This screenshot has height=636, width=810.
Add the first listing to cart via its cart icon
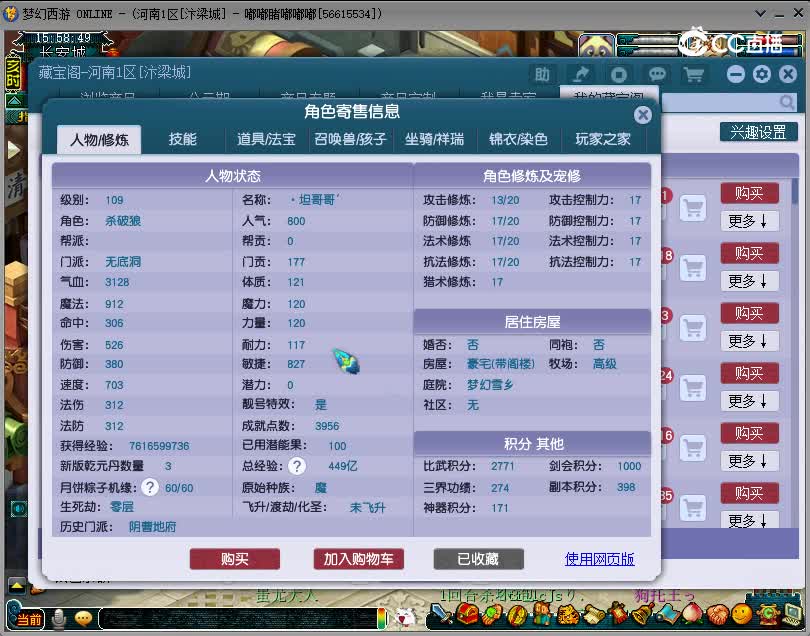tap(693, 208)
